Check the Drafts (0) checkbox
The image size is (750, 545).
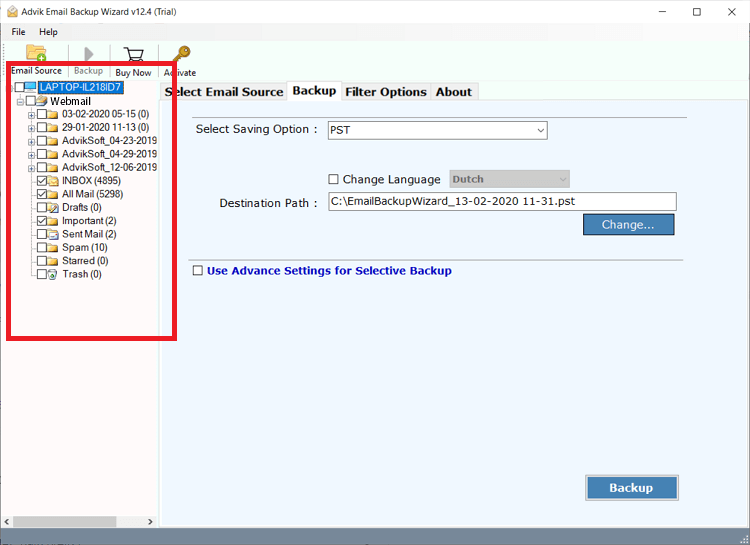pos(42,208)
